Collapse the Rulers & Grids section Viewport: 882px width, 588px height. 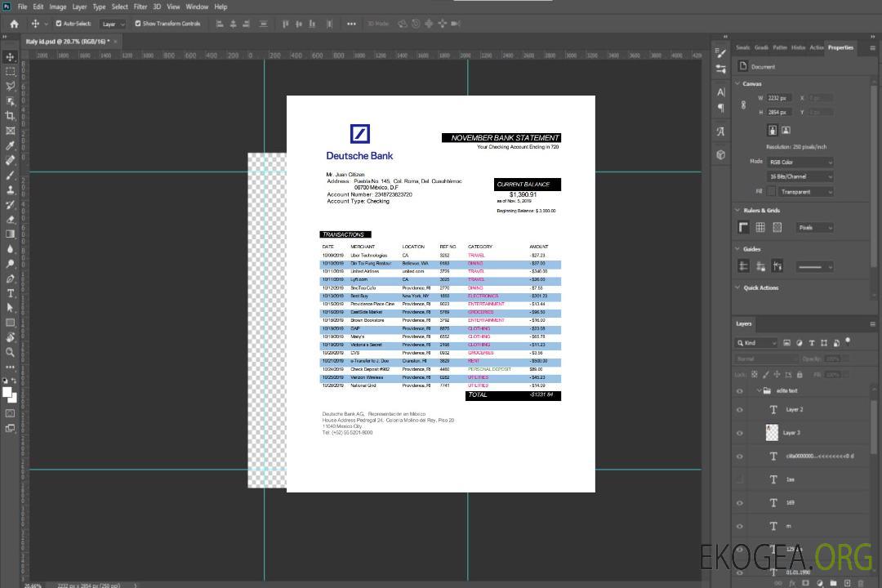(x=738, y=211)
